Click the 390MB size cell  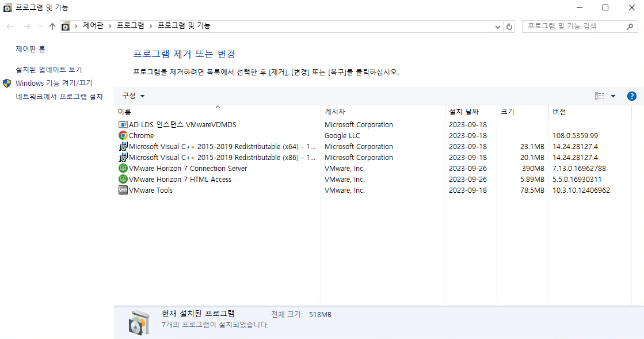tap(533, 168)
